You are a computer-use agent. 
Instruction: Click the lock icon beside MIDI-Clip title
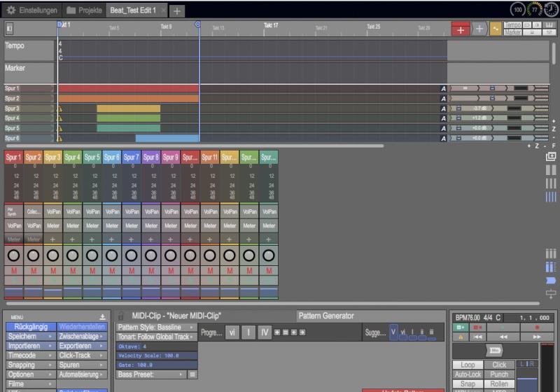(x=121, y=316)
